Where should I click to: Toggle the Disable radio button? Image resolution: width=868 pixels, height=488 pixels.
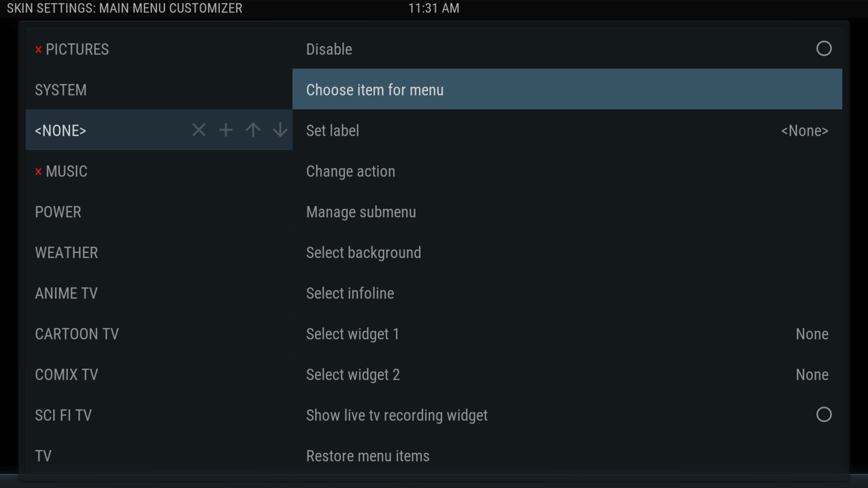(824, 49)
